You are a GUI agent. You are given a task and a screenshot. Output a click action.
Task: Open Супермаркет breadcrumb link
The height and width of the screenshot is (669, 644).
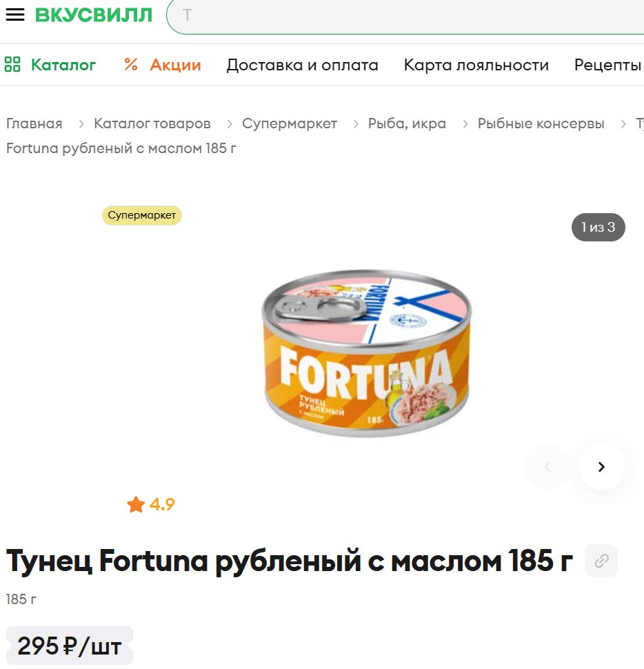[290, 123]
